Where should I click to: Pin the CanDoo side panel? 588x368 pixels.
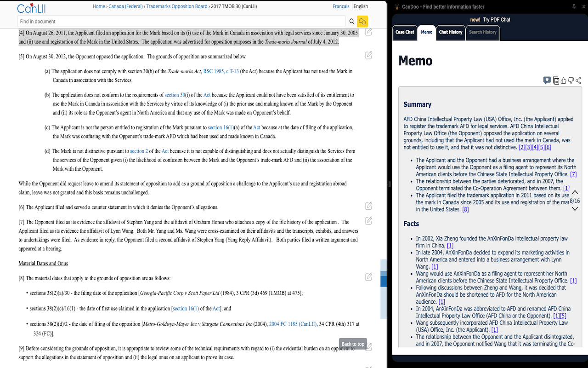point(574,6)
